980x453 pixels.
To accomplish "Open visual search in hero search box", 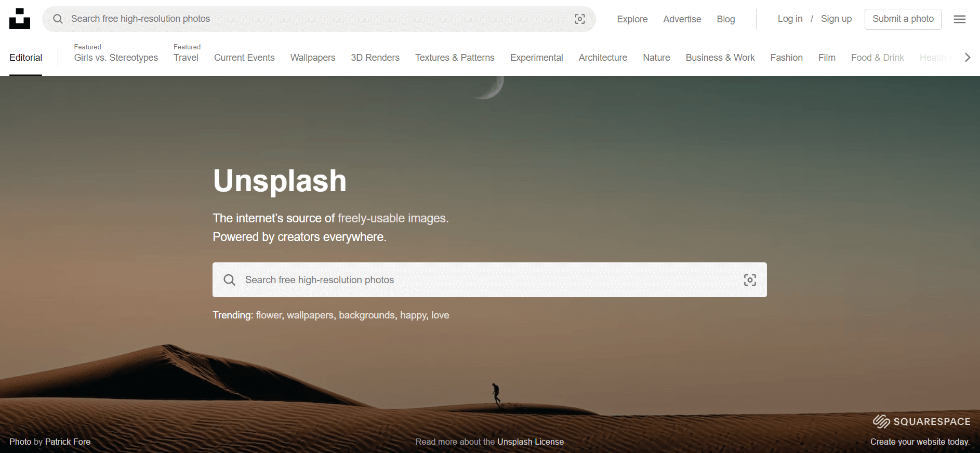I will pyautogui.click(x=750, y=280).
